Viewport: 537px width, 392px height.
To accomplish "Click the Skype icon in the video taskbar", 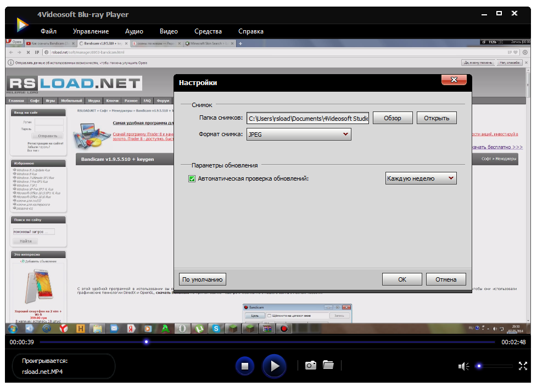I will click(216, 329).
